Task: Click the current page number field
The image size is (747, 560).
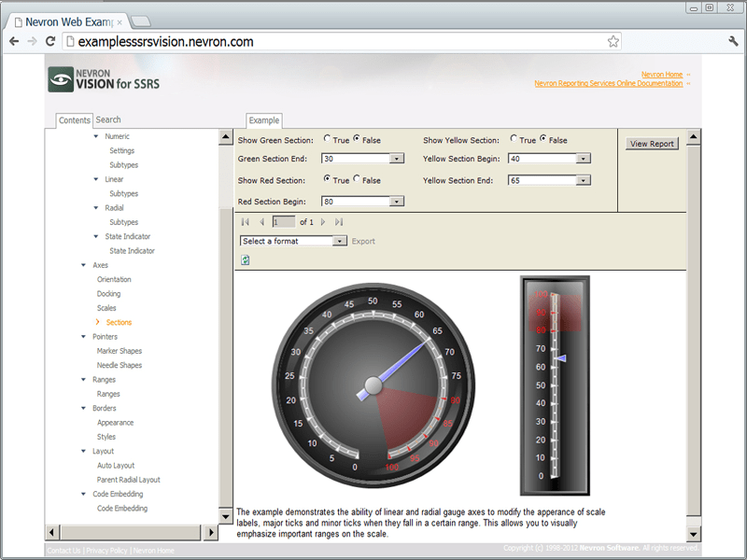Action: [284, 222]
